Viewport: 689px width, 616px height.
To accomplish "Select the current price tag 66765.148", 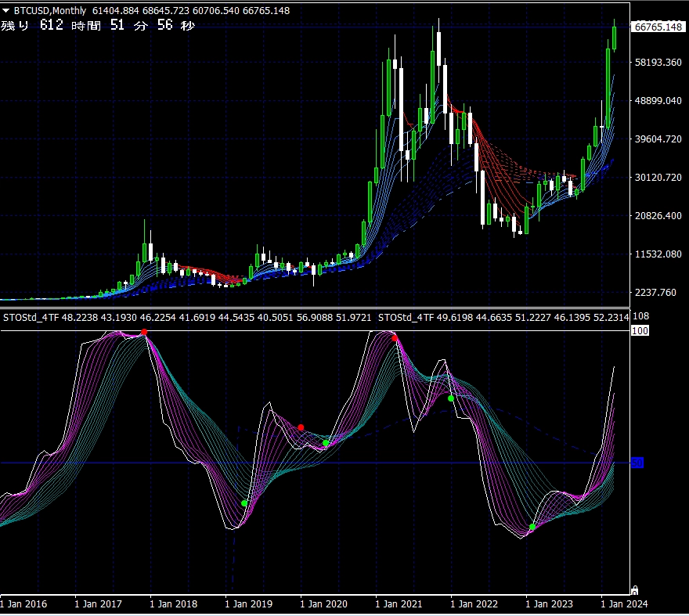I will coord(658,27).
